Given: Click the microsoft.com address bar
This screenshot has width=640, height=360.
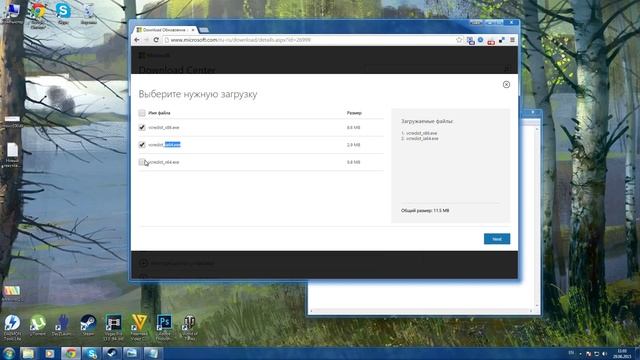Looking at the screenshot, I should [310, 40].
